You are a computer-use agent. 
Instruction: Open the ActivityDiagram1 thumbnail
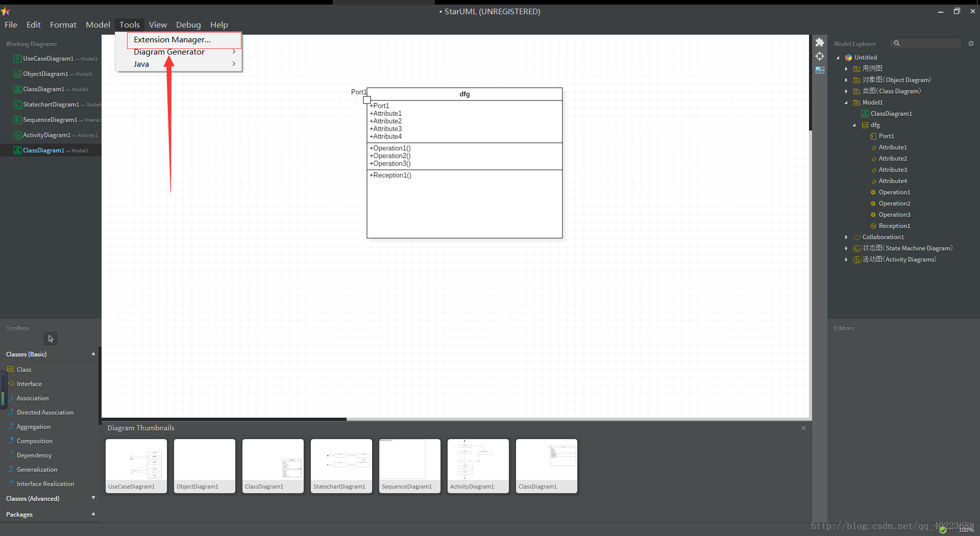coord(478,466)
